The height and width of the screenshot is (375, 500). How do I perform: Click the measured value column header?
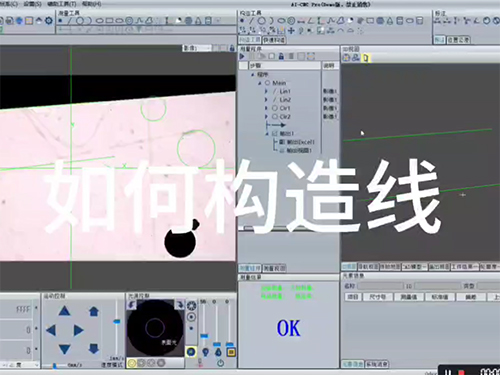point(408,297)
